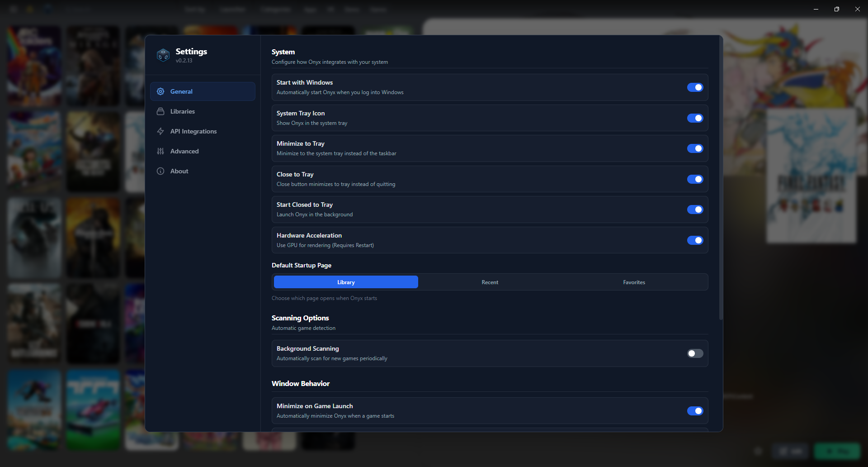The width and height of the screenshot is (868, 467).
Task: Click the Advanced sliders icon
Action: pyautogui.click(x=160, y=151)
